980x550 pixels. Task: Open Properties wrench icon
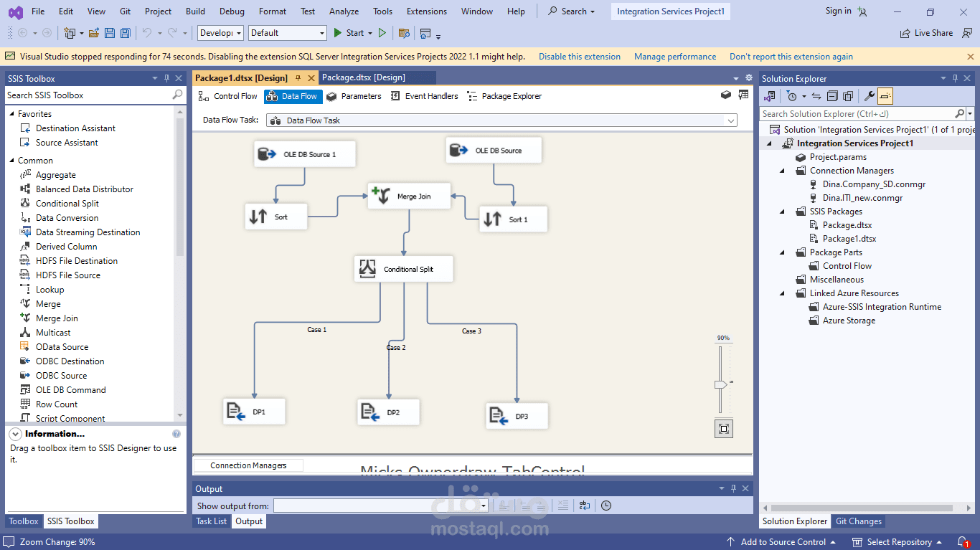coord(869,96)
